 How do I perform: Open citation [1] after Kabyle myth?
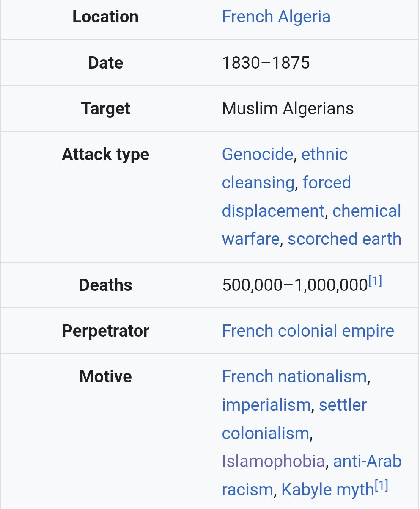pos(381,485)
